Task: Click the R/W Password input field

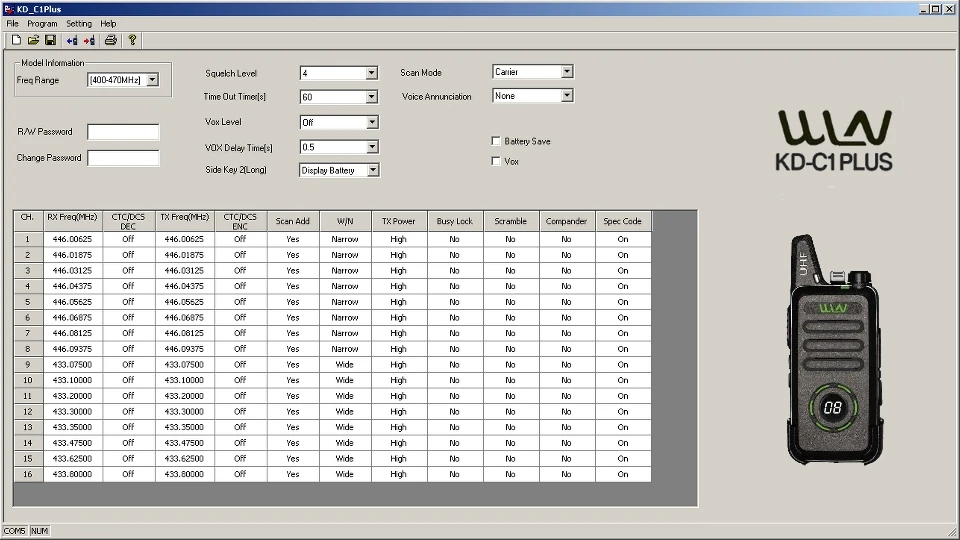Action: tap(123, 132)
